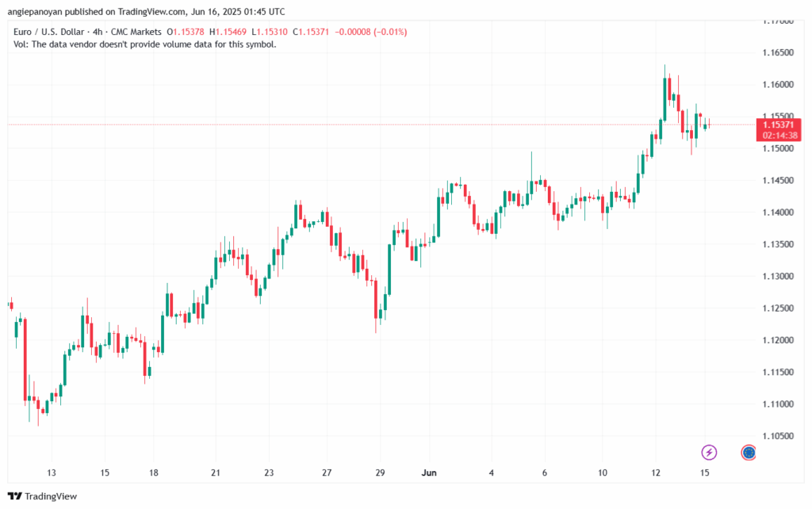Click the published-by header line

point(146,11)
